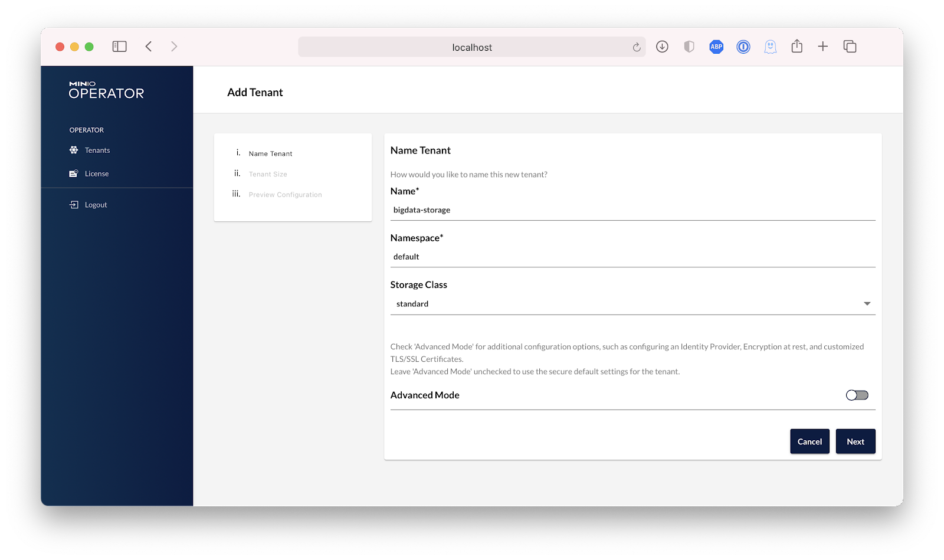Screen dimensions: 944x560
Task: Enable the Advanced Mode switch
Action: (857, 395)
